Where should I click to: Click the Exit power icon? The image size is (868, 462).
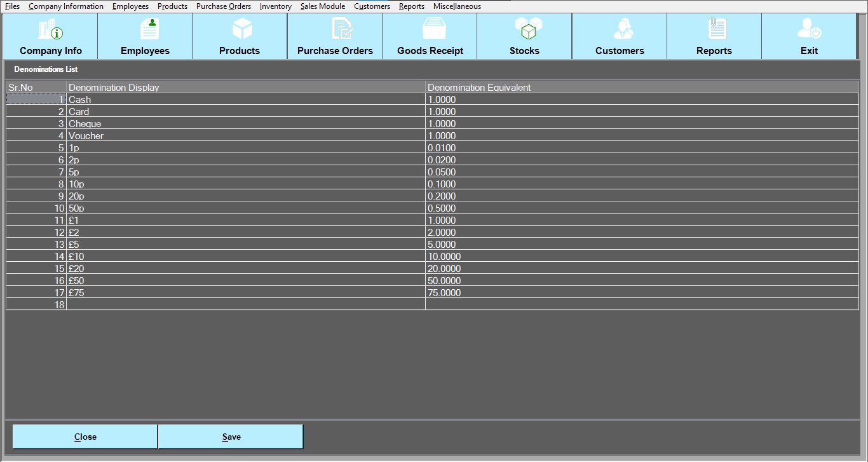[809, 30]
